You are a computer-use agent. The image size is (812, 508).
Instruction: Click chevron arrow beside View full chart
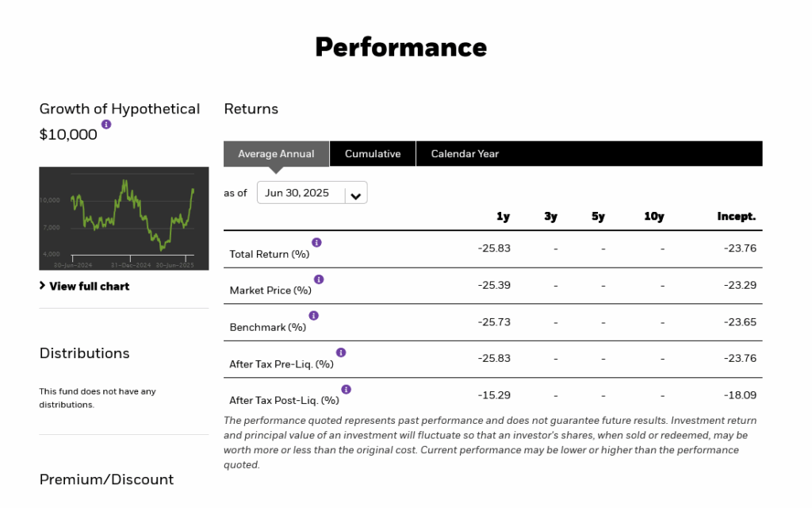[43, 286]
